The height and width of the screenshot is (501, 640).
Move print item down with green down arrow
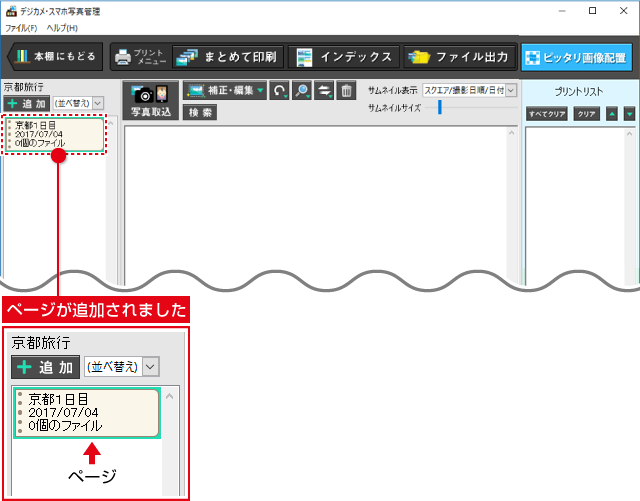pyautogui.click(x=629, y=114)
